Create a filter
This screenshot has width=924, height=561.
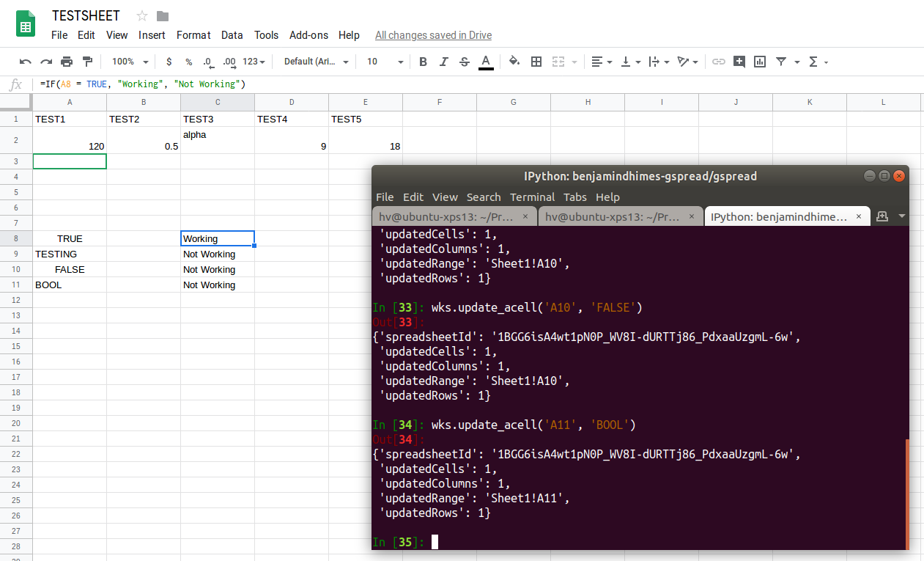(x=783, y=62)
